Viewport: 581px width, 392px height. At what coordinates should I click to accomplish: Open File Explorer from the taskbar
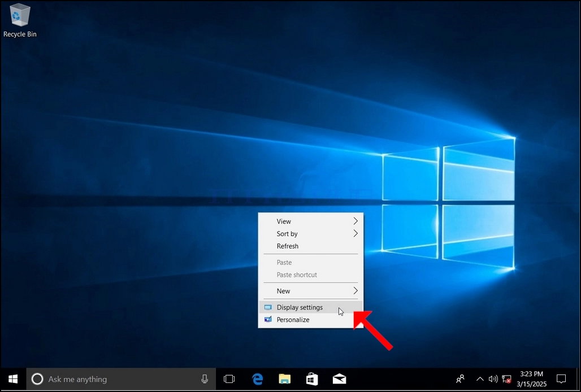[x=285, y=379]
